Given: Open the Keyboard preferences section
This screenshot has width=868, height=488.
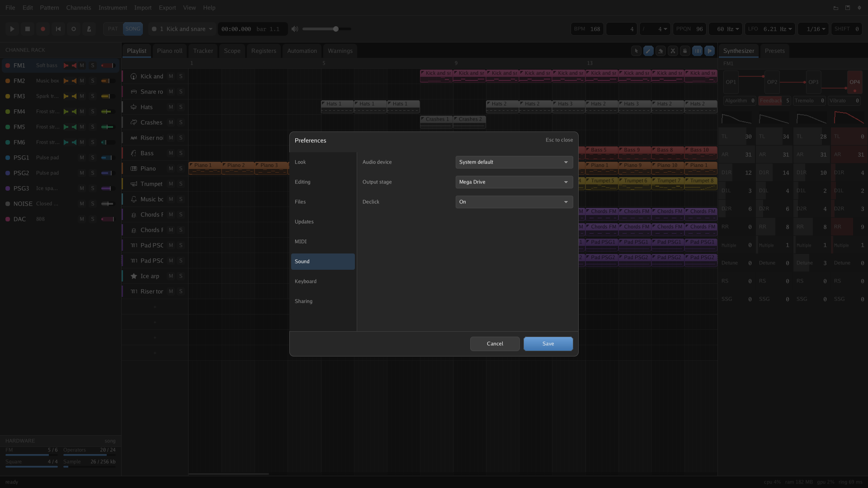Looking at the screenshot, I should [323, 282].
